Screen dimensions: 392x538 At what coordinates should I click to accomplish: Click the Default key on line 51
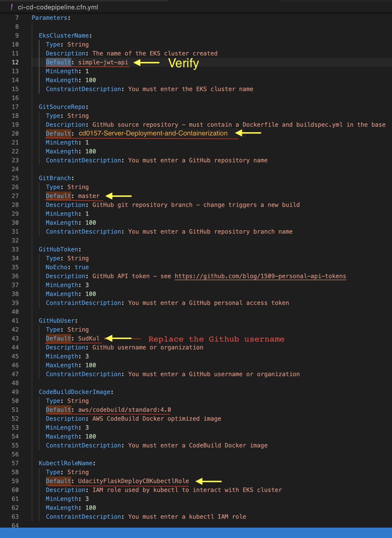point(58,410)
